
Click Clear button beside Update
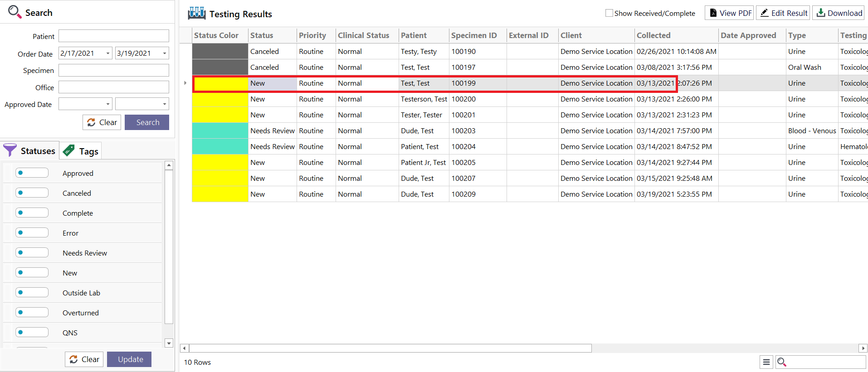(x=84, y=359)
